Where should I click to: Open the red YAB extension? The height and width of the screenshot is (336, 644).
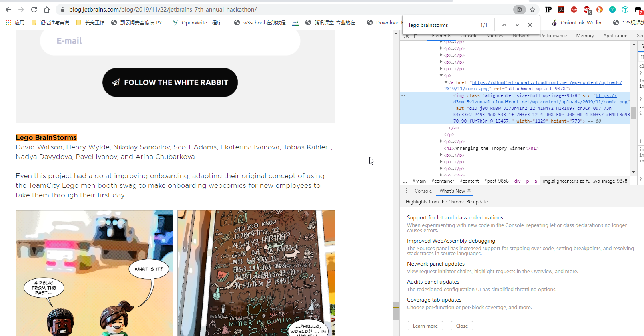(574, 10)
